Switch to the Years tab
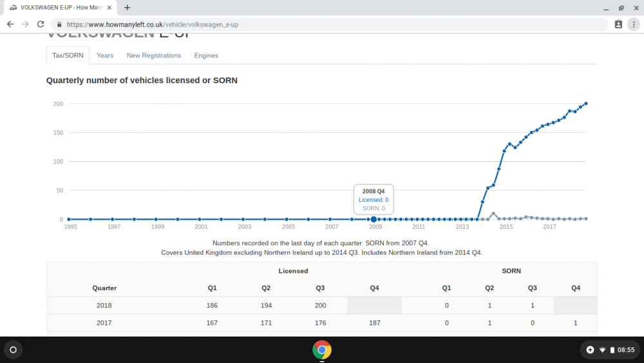The height and width of the screenshot is (363, 644). [x=105, y=55]
